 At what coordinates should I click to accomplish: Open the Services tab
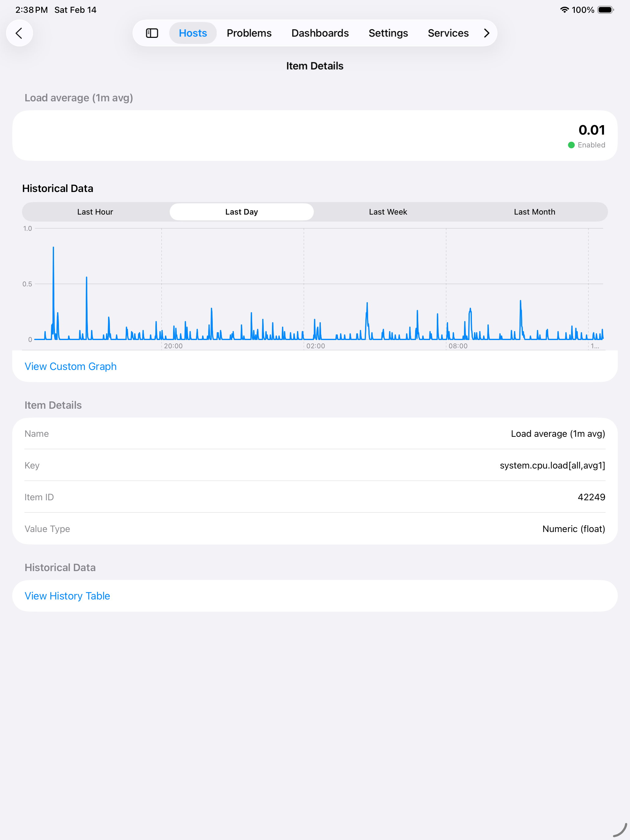tap(448, 33)
